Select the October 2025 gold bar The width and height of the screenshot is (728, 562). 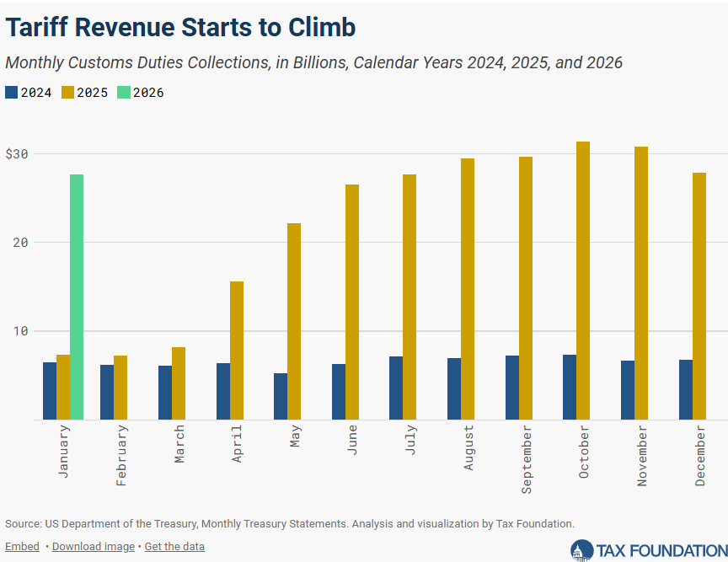[x=583, y=281]
